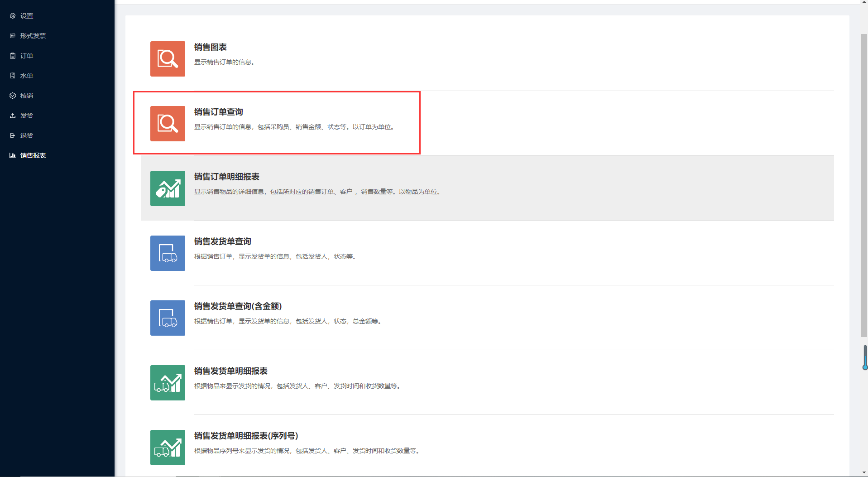Open 销售发货单明细报表 report title

click(231, 371)
